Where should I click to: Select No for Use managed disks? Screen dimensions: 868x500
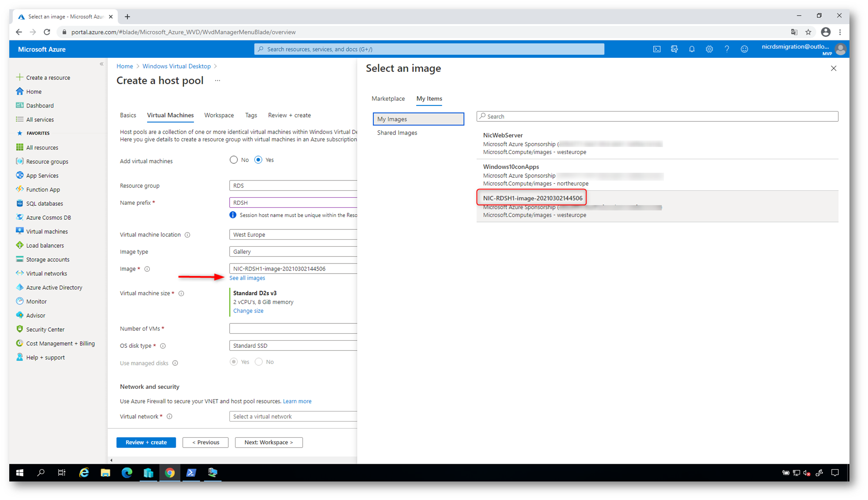coord(259,362)
